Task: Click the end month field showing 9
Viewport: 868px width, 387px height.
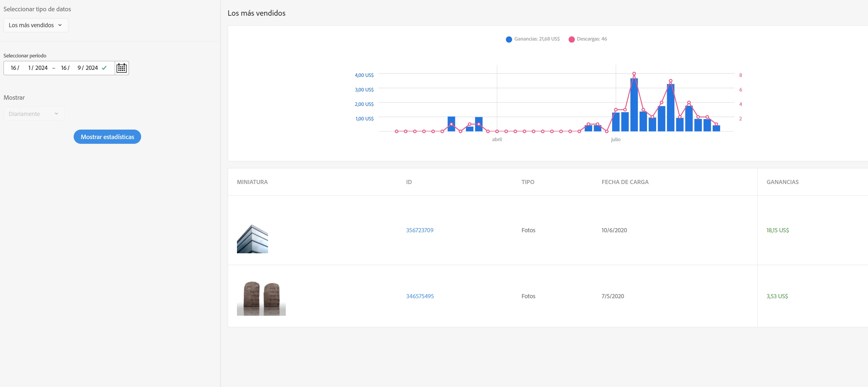Action: point(79,68)
